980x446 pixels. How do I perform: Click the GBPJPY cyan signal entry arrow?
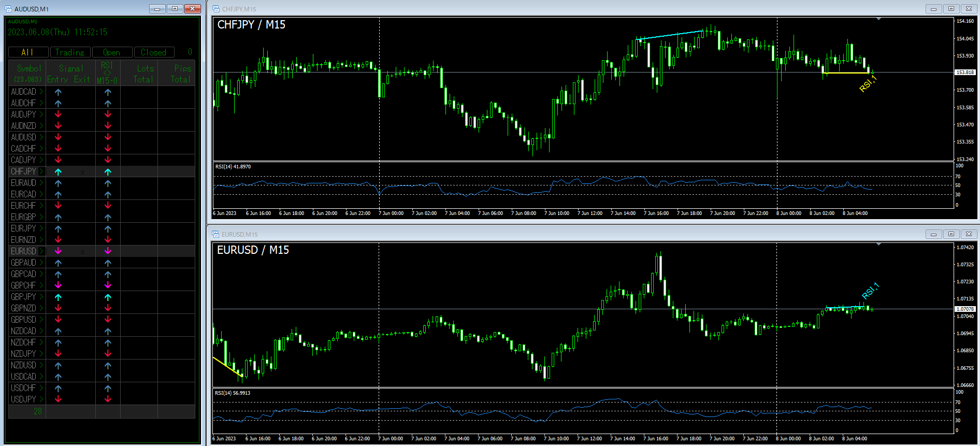[58, 297]
